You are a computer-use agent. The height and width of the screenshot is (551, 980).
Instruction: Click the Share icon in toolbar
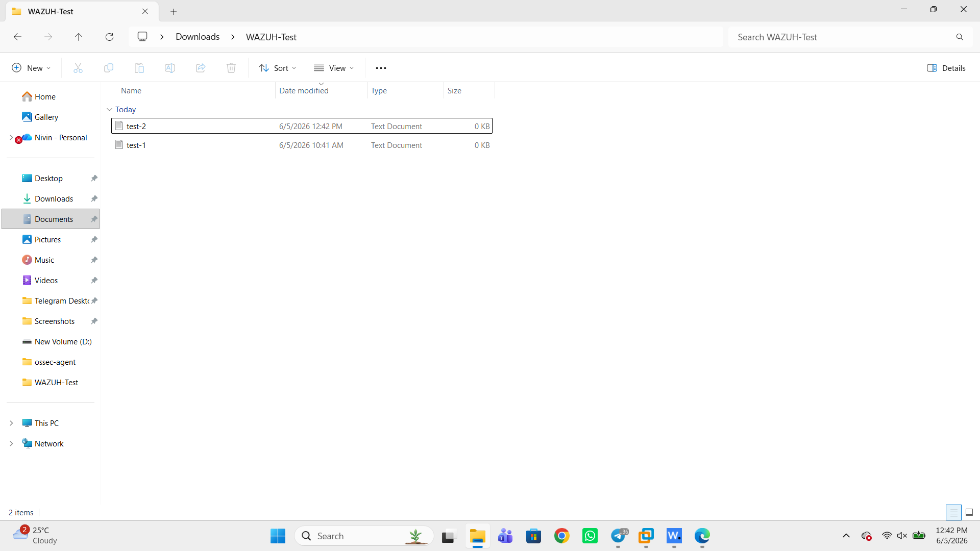click(x=201, y=68)
